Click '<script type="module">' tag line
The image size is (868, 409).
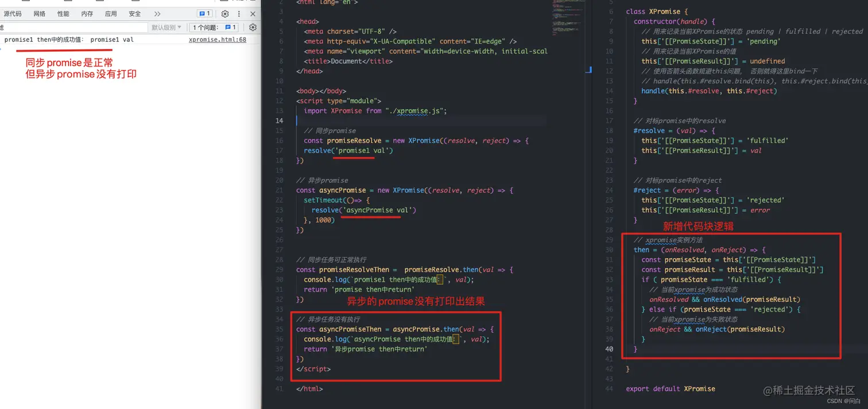338,101
